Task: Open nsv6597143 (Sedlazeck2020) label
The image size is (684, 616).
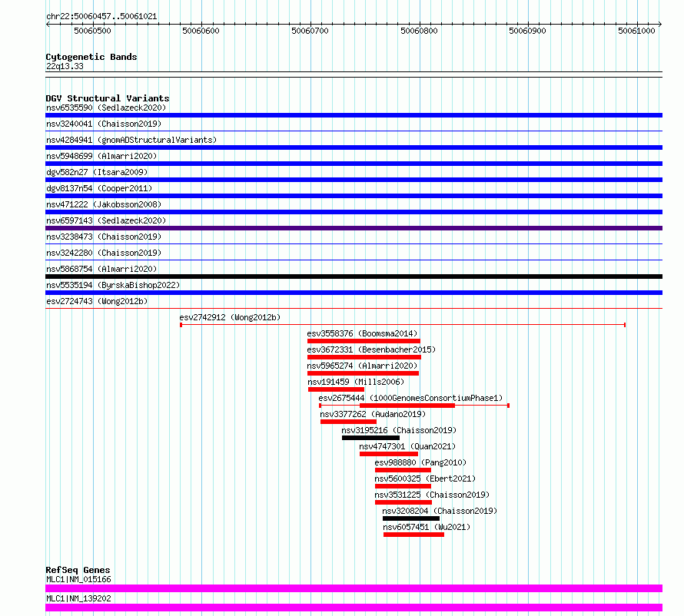Action: click(106, 220)
